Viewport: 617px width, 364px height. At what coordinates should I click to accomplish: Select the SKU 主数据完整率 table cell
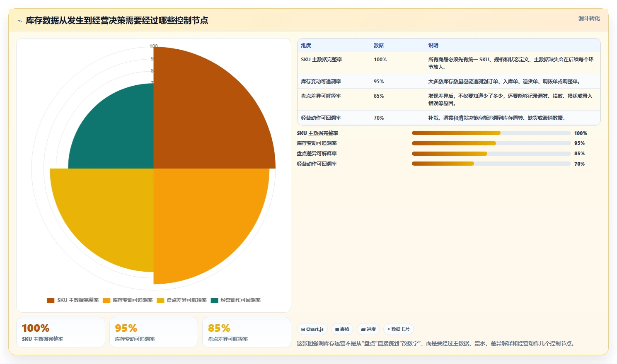tap(322, 60)
